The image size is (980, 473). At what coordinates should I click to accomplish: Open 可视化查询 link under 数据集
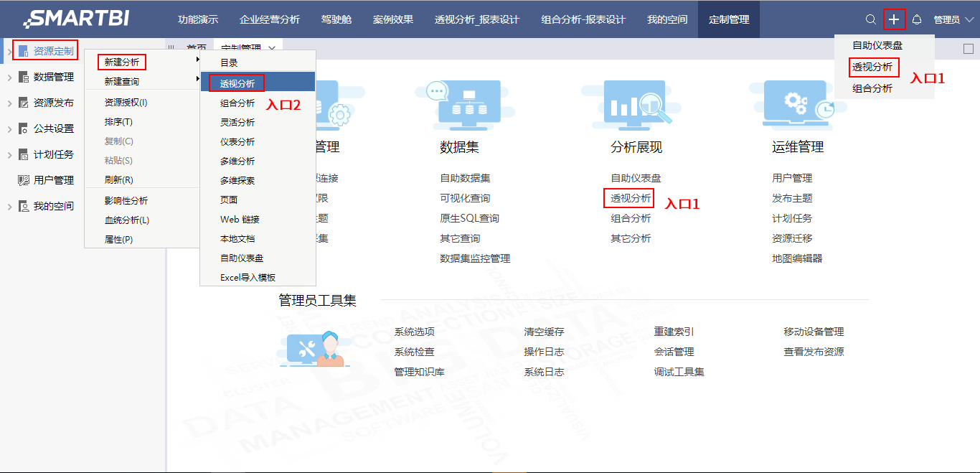pos(465,198)
